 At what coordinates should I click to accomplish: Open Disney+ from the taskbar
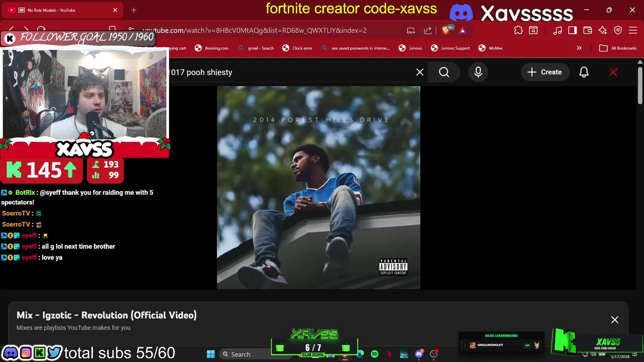[x=404, y=354]
